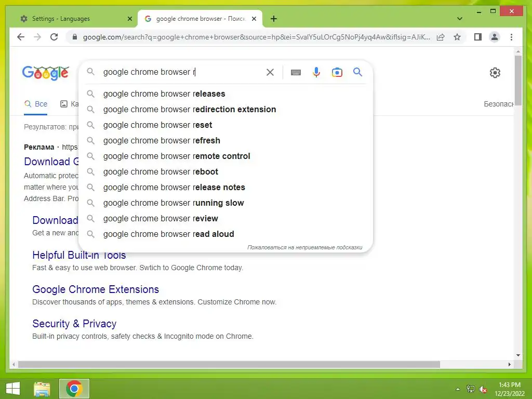
Task: Show hidden system tray icons
Action: pos(458,389)
